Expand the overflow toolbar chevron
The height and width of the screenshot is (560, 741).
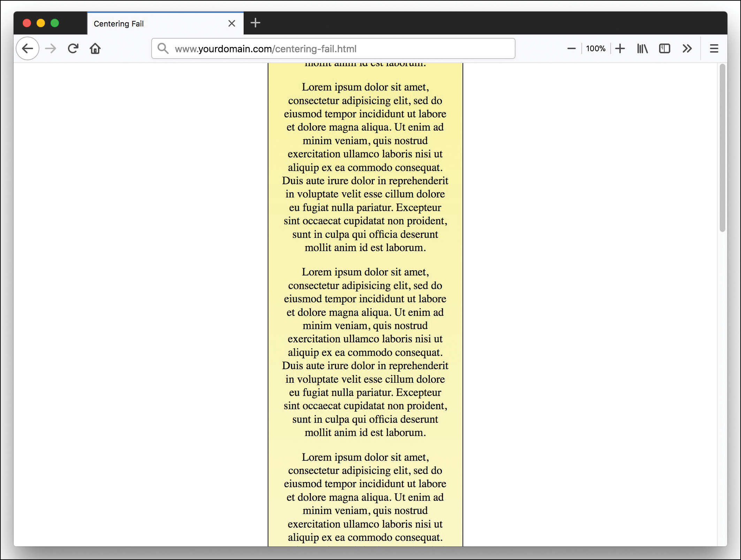point(687,48)
